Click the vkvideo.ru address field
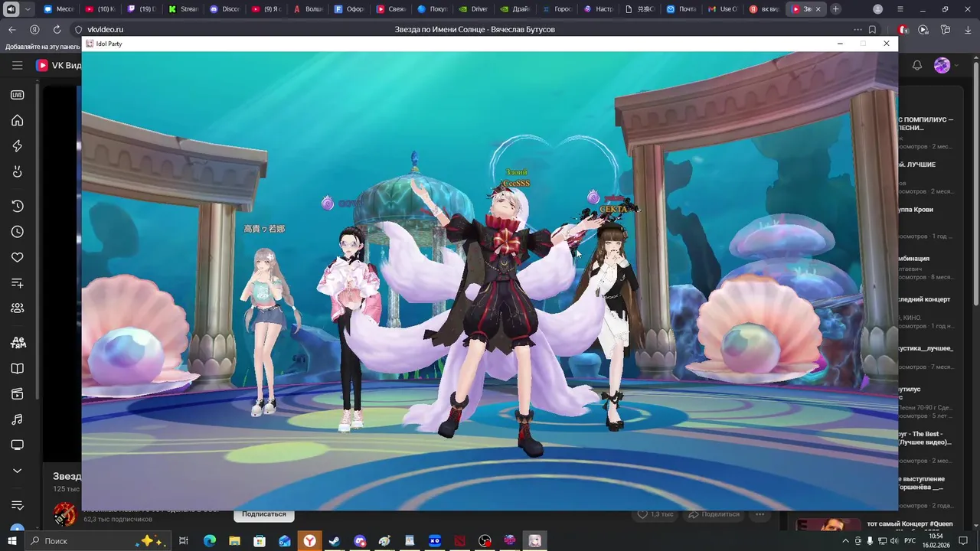Screen dimensions: 980x551 coord(105,29)
